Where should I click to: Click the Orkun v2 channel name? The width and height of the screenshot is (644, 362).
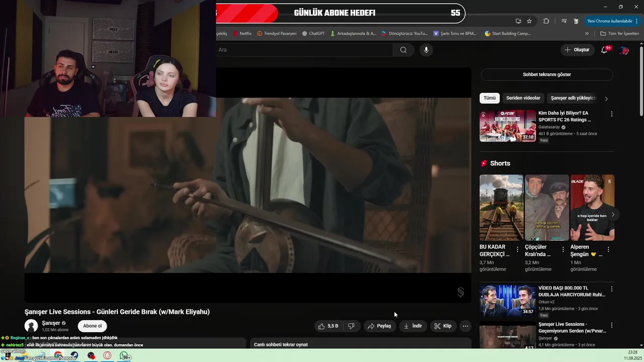[546, 302]
